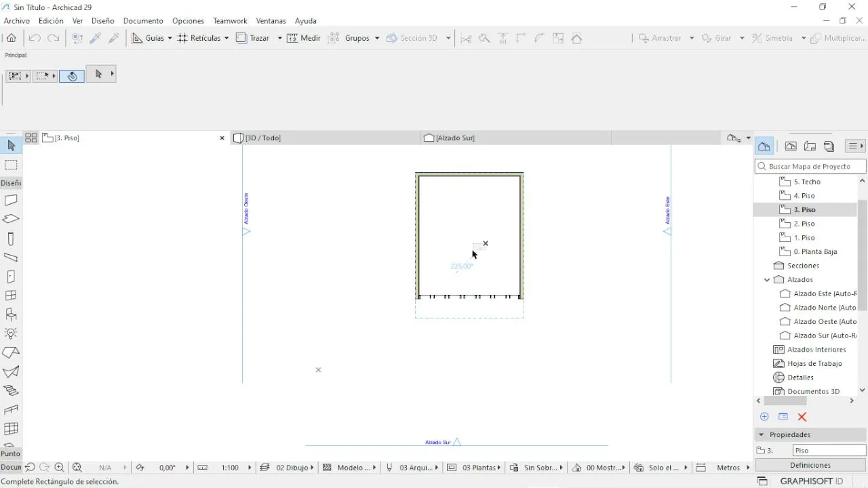Open the 1:100 scale popup arrow
The height and width of the screenshot is (488, 868).
pyautogui.click(x=250, y=468)
